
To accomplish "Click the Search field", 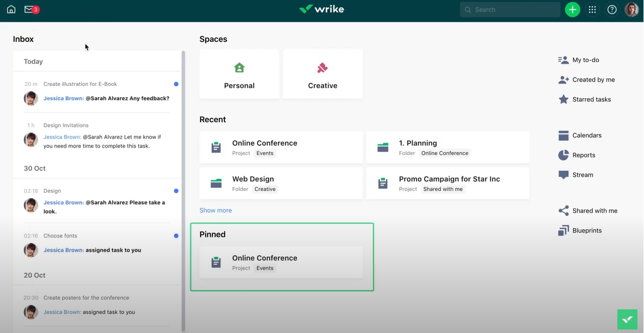I will pyautogui.click(x=510, y=10).
